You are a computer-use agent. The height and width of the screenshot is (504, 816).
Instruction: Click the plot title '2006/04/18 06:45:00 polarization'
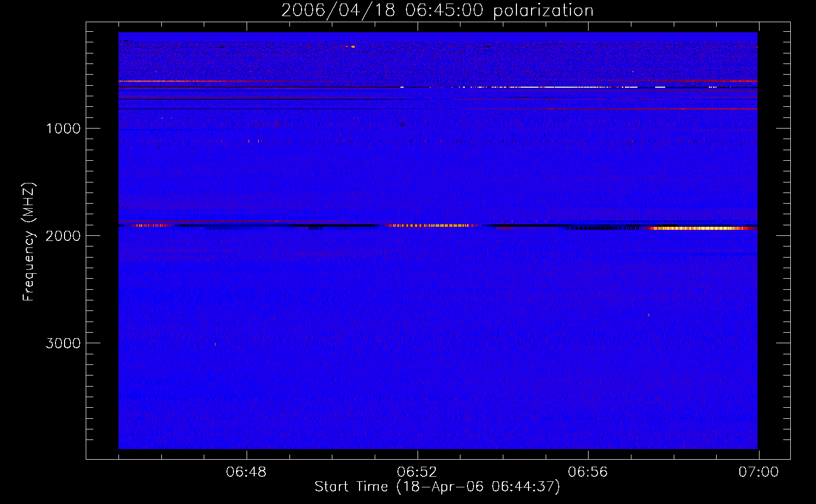tap(437, 11)
